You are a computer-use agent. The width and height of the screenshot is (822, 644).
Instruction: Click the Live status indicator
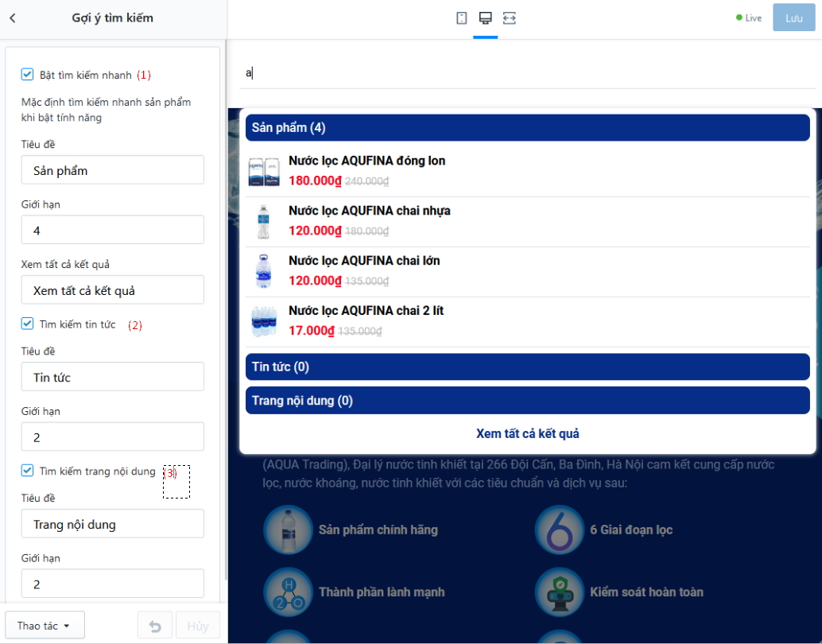click(749, 17)
